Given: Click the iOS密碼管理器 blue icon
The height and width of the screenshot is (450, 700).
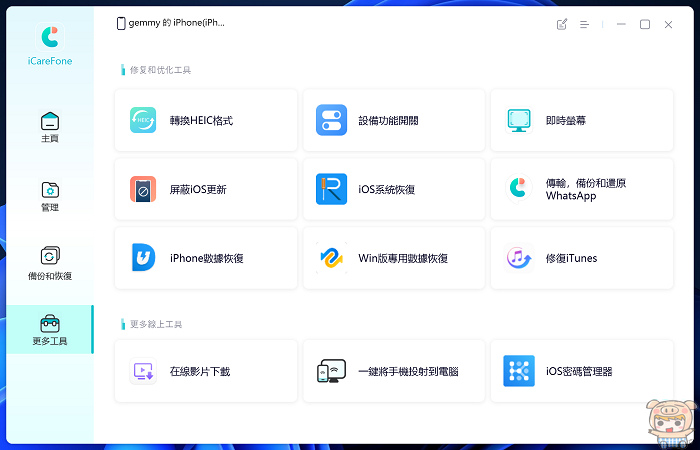Looking at the screenshot, I should tap(519, 371).
